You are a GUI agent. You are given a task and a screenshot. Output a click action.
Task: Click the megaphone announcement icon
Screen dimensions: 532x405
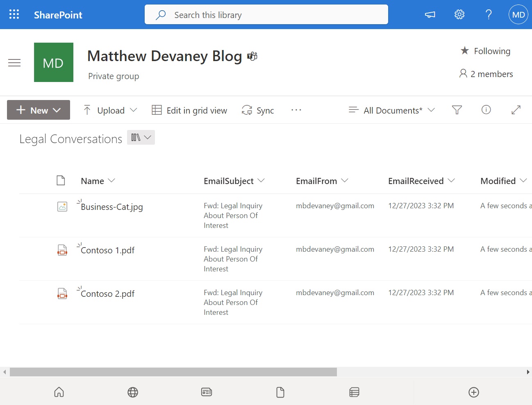point(430,14)
